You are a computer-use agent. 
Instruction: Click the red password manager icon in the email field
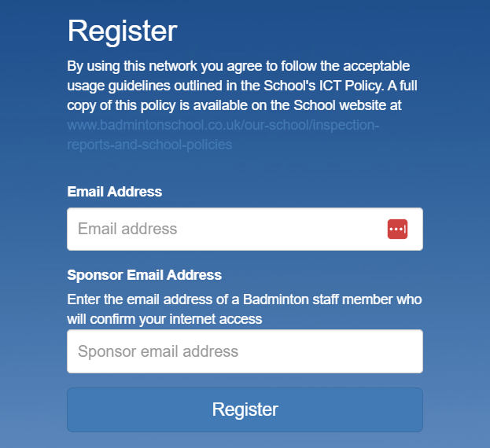[397, 229]
